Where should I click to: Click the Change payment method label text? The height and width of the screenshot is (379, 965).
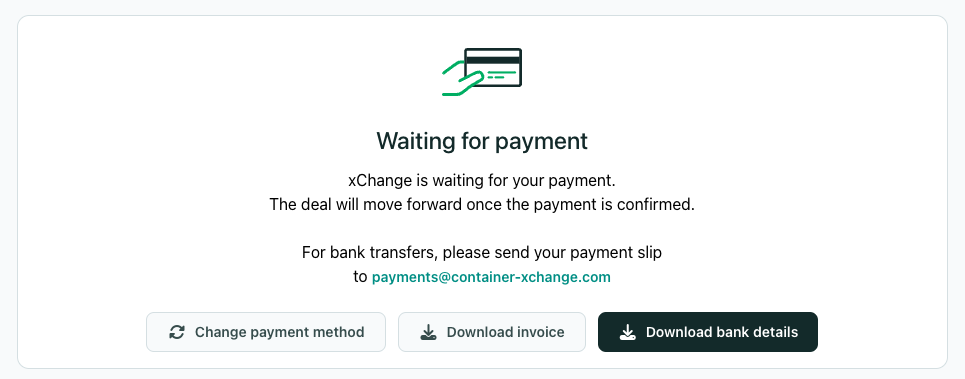(x=279, y=332)
